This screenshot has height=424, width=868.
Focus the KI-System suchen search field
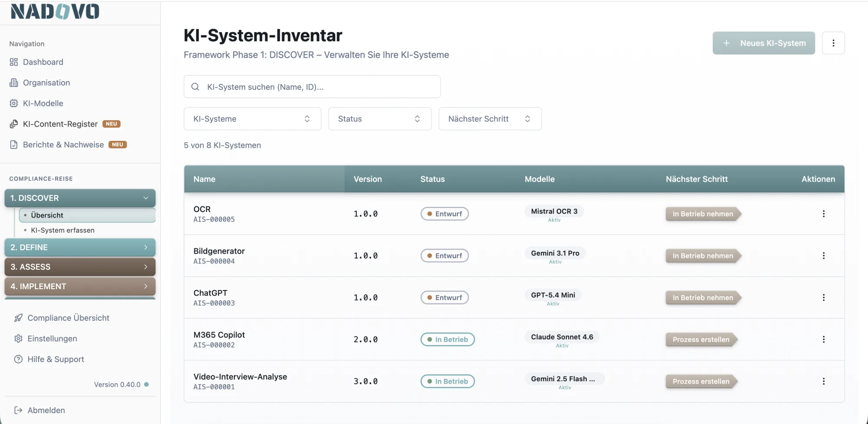pos(312,87)
